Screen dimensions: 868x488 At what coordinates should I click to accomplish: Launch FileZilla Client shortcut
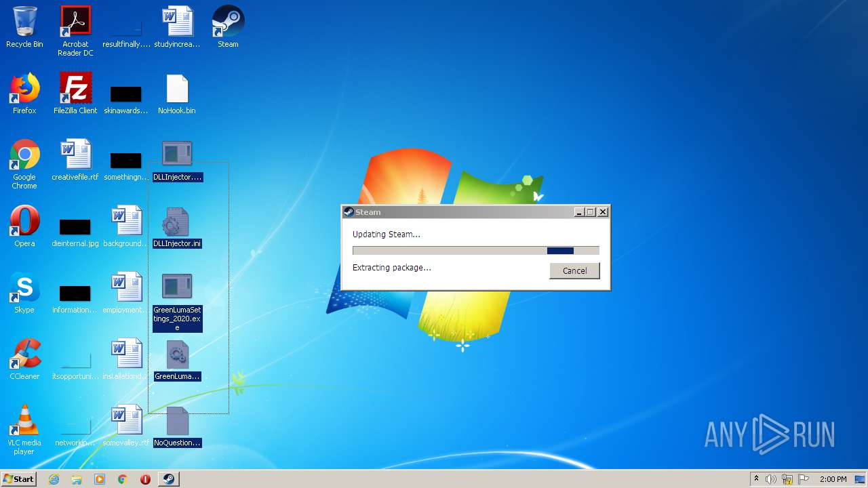(75, 94)
